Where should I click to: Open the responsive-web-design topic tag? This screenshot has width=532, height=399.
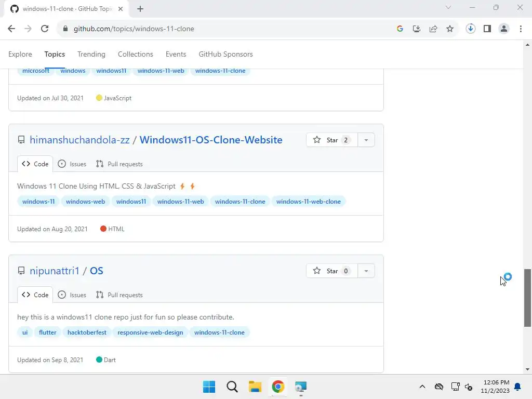150,332
